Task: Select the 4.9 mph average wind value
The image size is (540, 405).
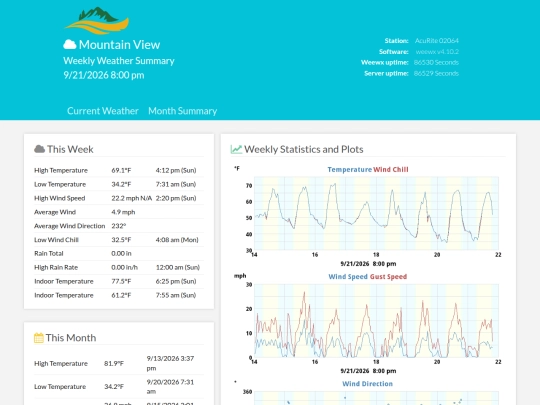Action: pyautogui.click(x=123, y=212)
